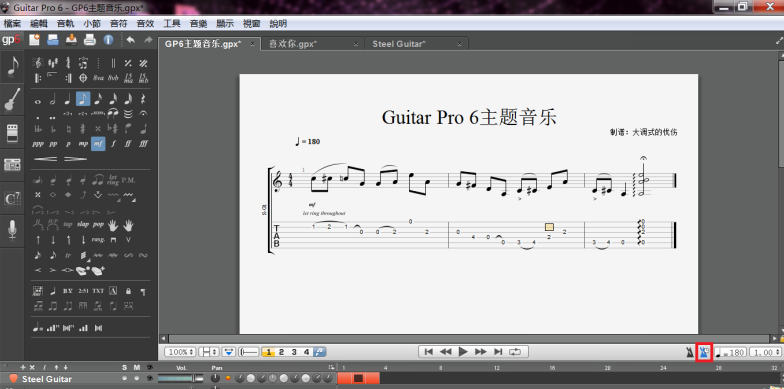
Task: Toggle the metronome icon
Action: pos(690,352)
